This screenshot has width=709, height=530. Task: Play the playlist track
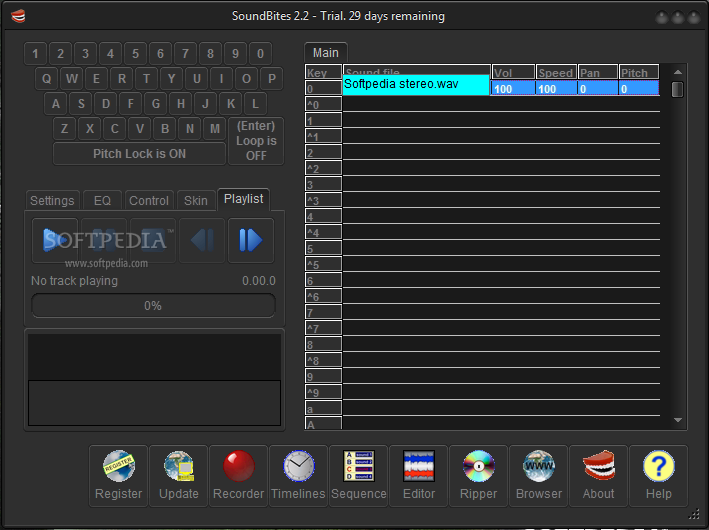(55, 240)
